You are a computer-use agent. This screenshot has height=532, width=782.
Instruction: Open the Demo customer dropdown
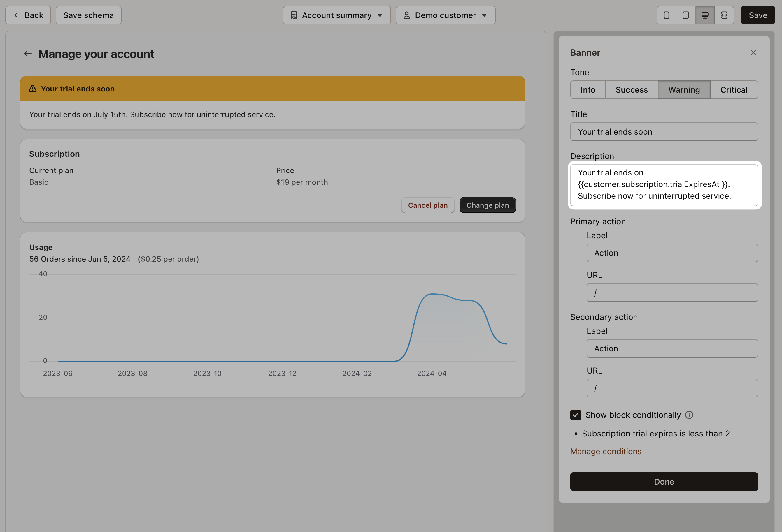(x=445, y=15)
